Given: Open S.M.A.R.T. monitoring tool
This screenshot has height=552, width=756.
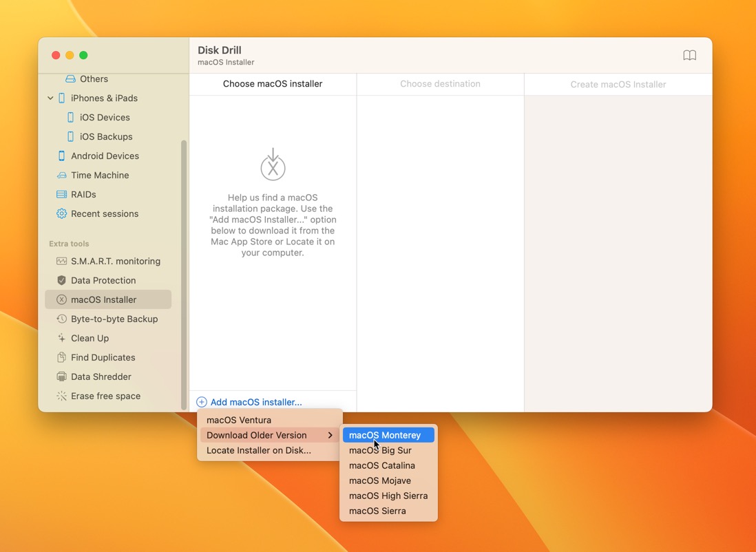Looking at the screenshot, I should (108, 261).
